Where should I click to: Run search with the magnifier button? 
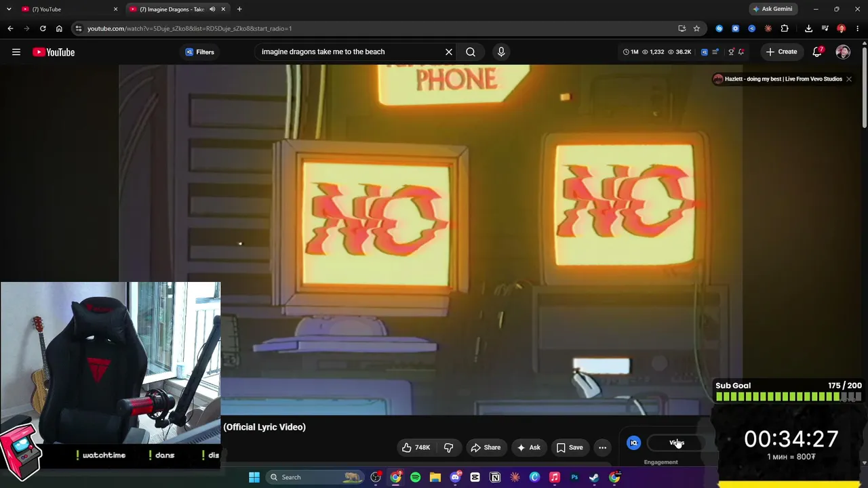coord(471,52)
